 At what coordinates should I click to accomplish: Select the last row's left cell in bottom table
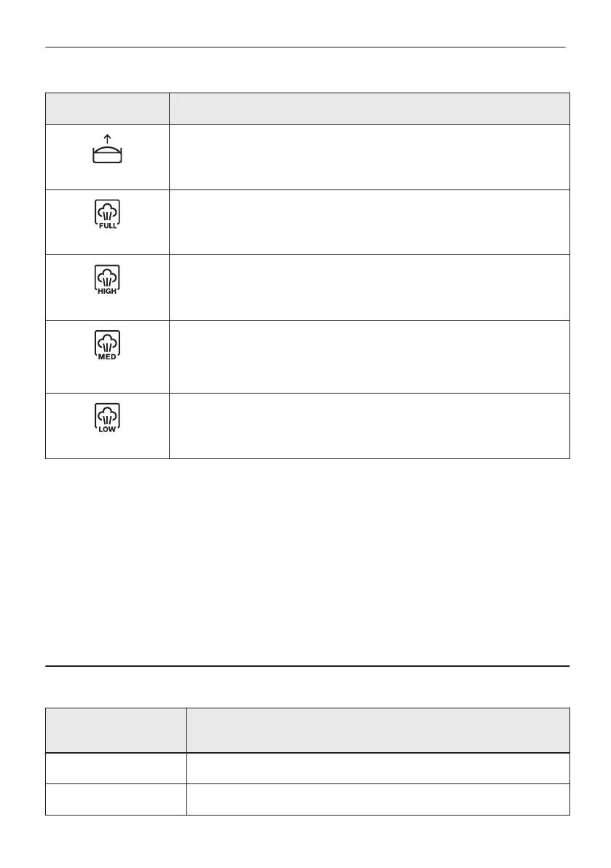pos(116,799)
